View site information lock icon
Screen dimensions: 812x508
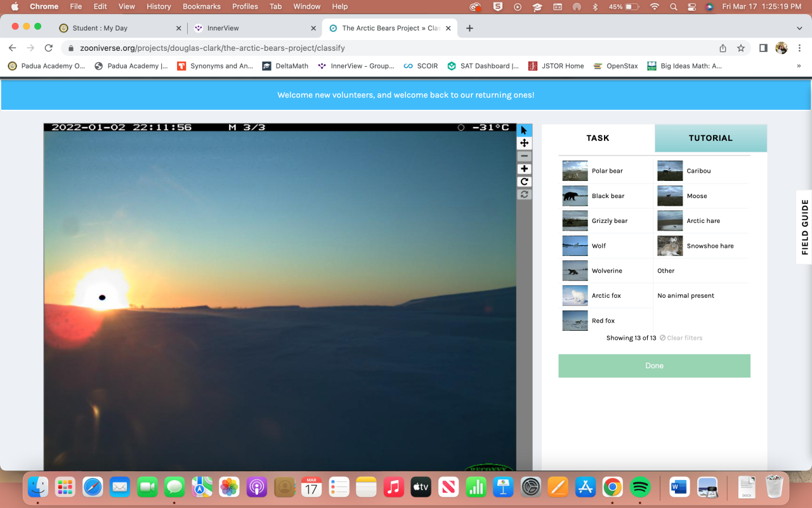[x=71, y=48]
